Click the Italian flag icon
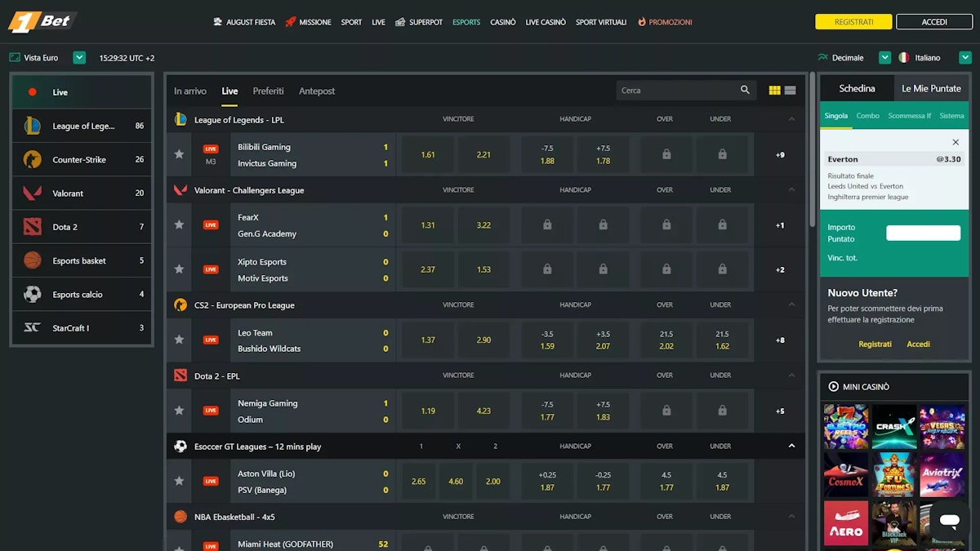Viewport: 980px width, 551px height. pyautogui.click(x=904, y=58)
